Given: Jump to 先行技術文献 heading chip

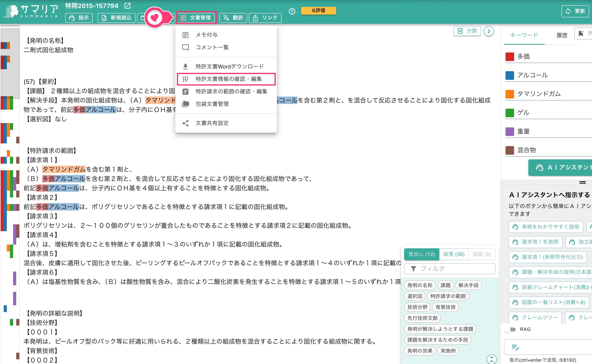Looking at the screenshot, I should (x=422, y=318).
